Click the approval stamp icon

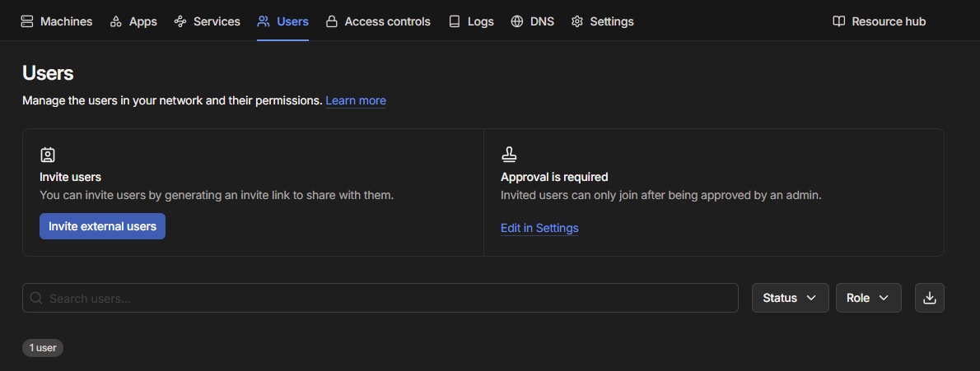pos(509,155)
